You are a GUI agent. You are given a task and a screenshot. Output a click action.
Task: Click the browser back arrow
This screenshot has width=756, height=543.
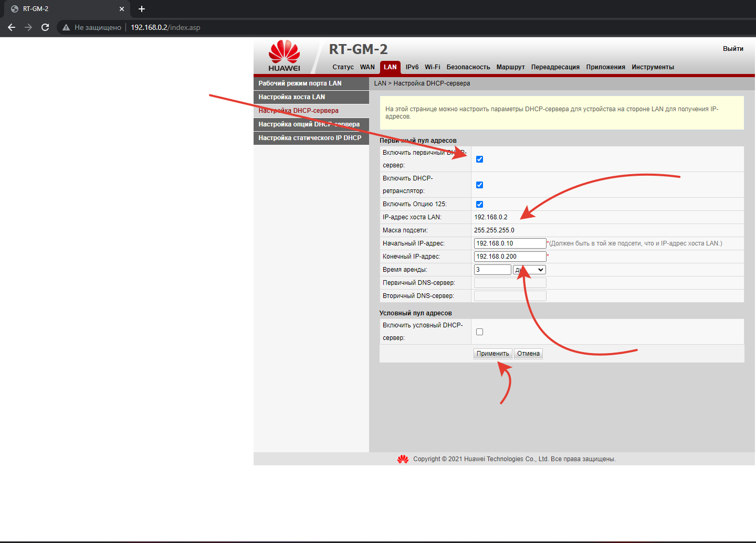[12, 27]
